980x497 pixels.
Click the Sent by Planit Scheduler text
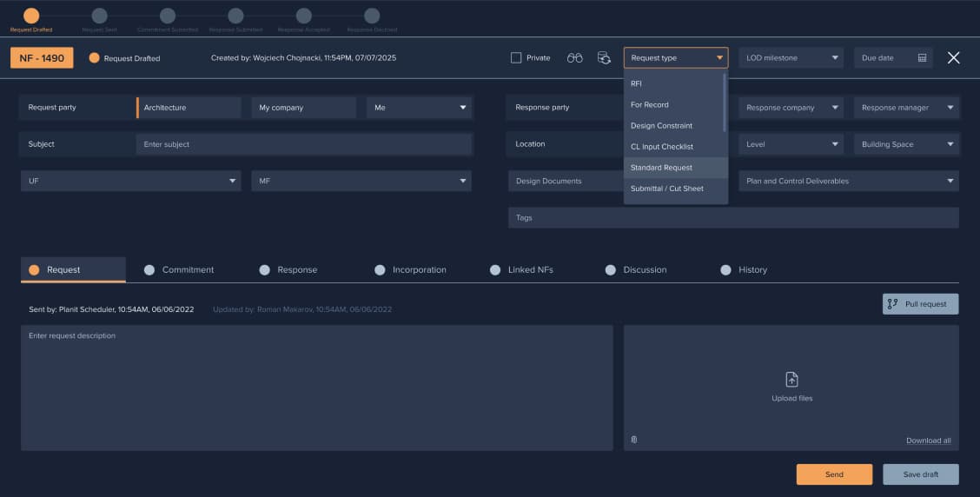coord(111,309)
